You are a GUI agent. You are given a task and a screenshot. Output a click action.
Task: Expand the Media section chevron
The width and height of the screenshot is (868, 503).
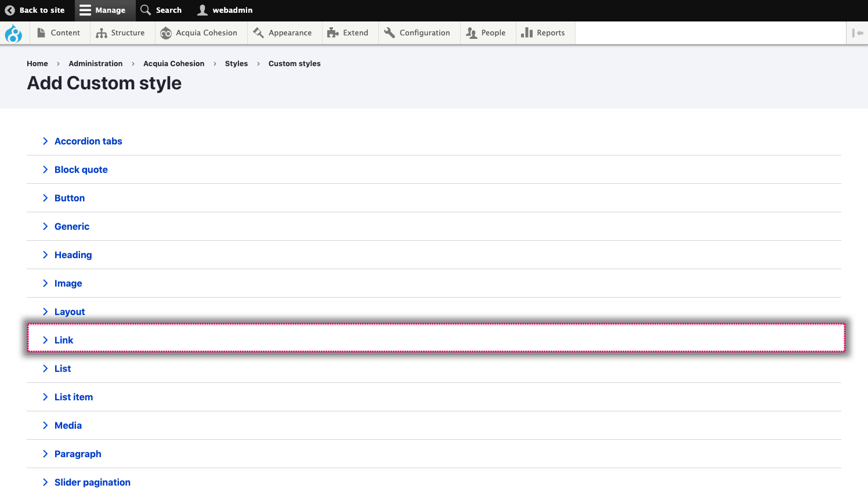coord(45,425)
